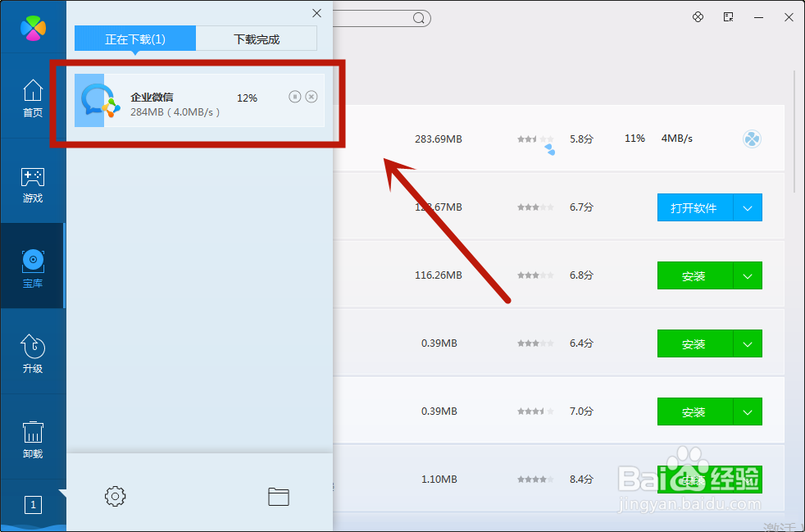Open the 升级 upgrade section

tap(33, 354)
